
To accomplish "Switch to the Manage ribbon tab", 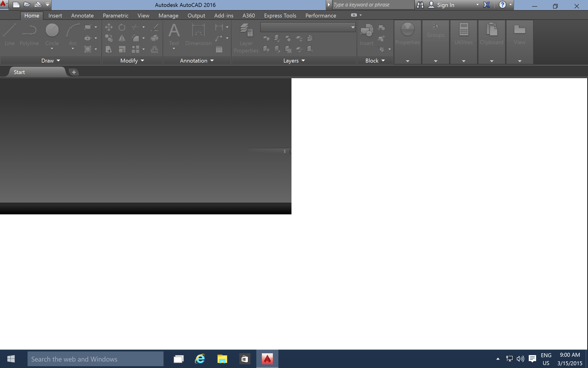I will pos(168,16).
